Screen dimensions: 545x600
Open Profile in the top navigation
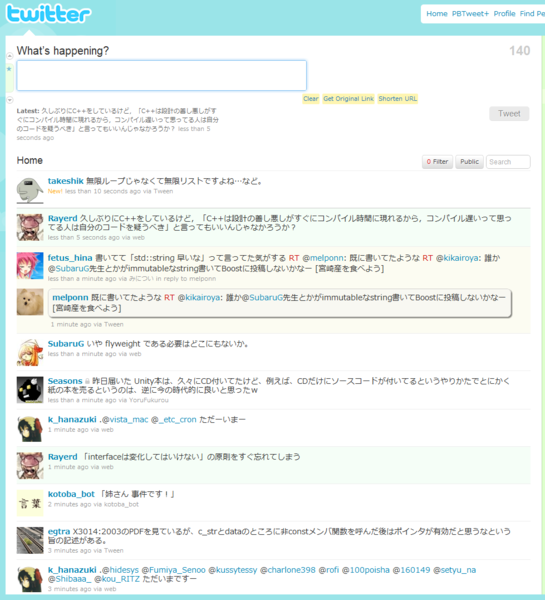[504, 14]
